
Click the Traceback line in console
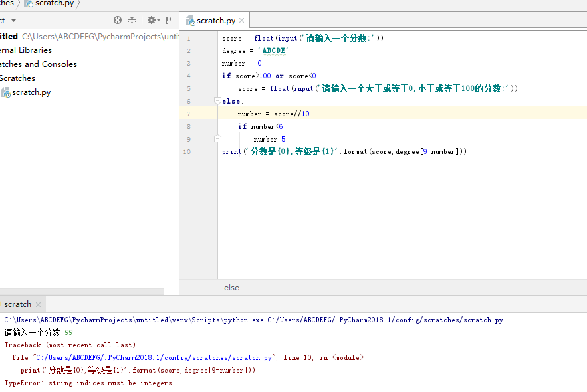(72, 345)
